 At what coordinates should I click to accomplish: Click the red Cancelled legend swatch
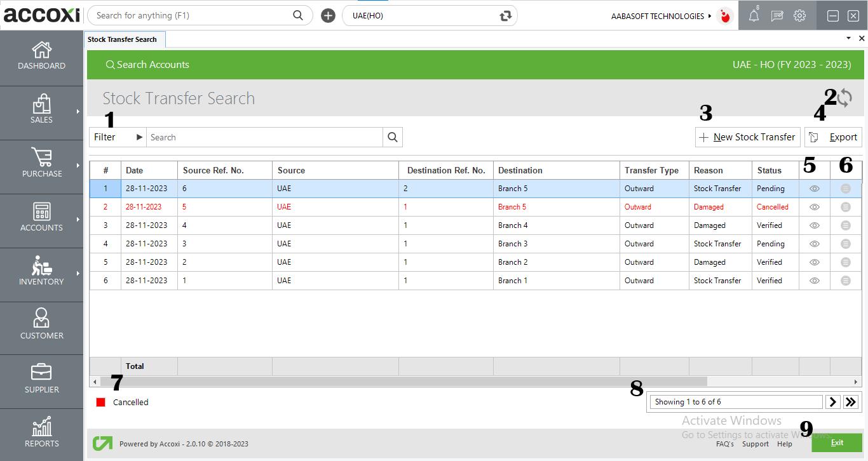pos(102,402)
